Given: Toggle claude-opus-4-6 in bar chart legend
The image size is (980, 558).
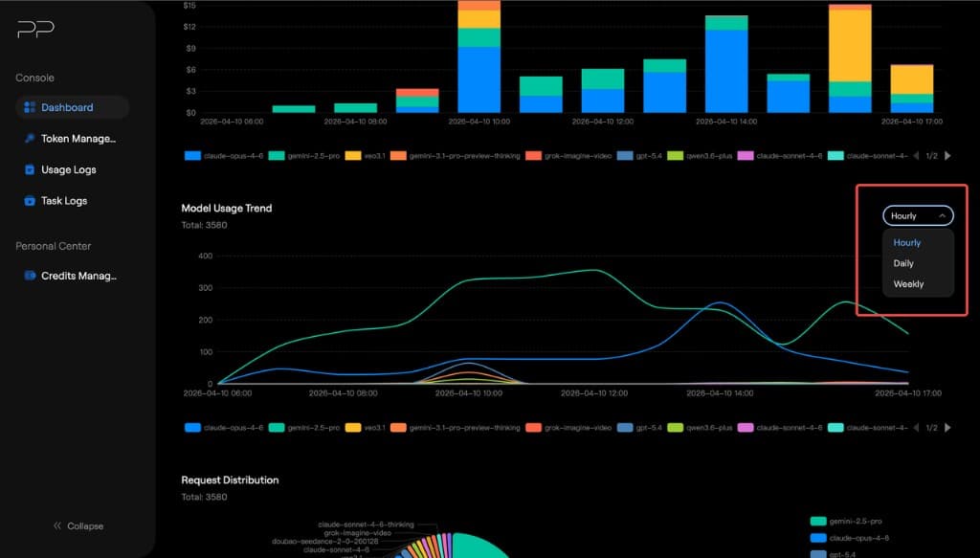Looking at the screenshot, I should point(224,156).
